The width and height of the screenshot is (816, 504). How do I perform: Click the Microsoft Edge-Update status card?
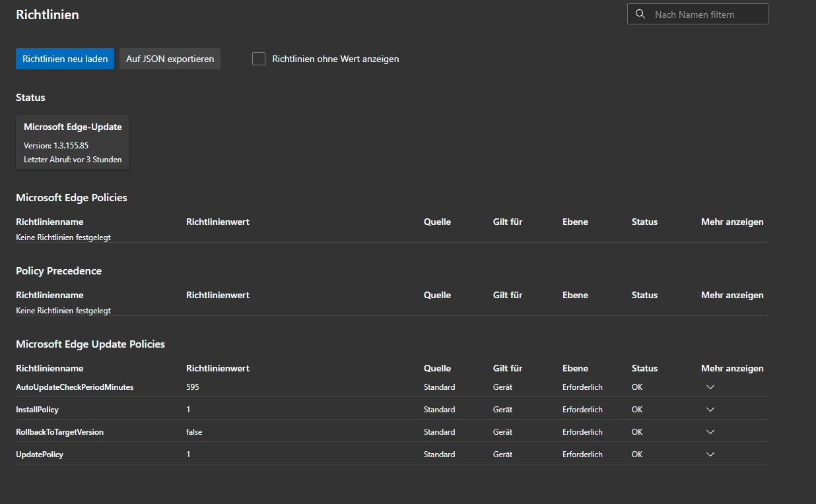pyautogui.click(x=73, y=142)
